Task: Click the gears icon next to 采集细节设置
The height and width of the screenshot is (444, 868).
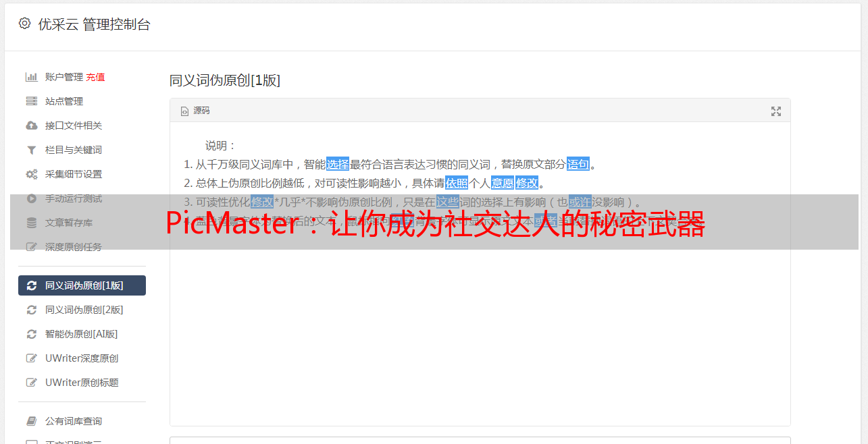Action: (x=31, y=174)
